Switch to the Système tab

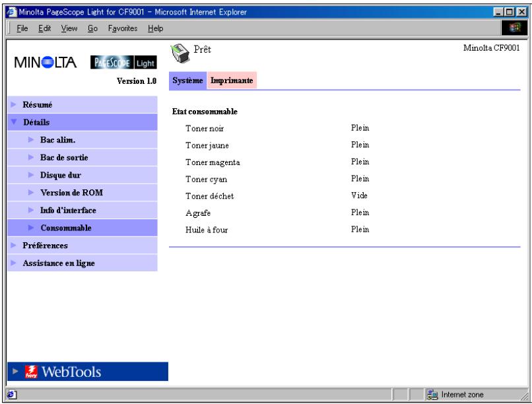click(187, 81)
